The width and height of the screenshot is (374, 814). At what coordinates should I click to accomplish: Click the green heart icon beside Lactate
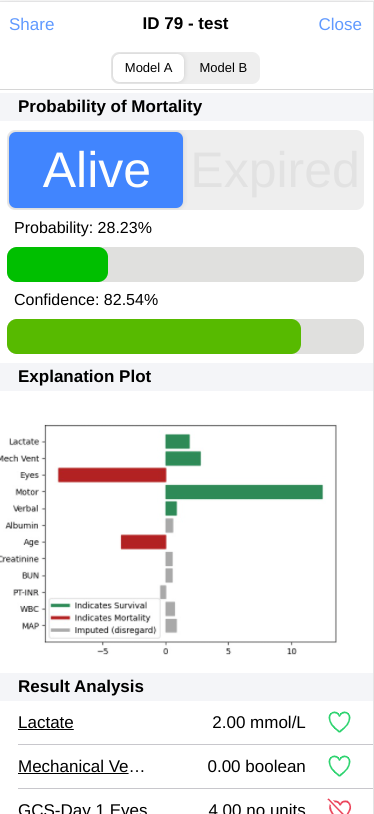pyautogui.click(x=339, y=722)
